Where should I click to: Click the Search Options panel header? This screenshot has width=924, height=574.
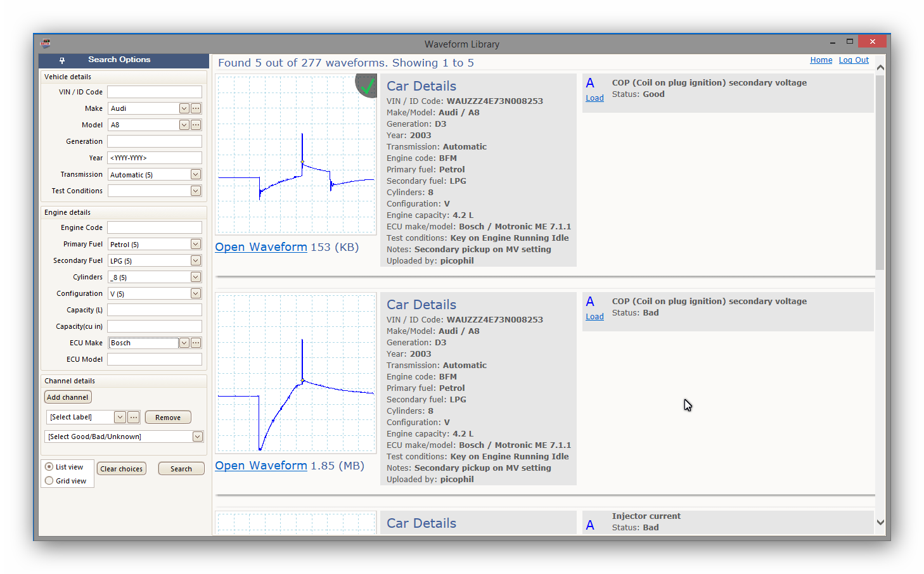click(x=124, y=60)
